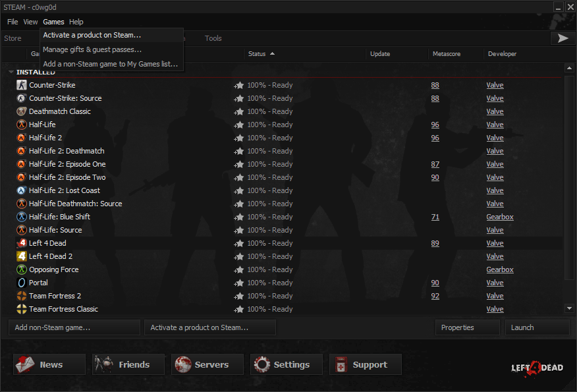Click bottom Activate a product on Steam button

pos(209,327)
